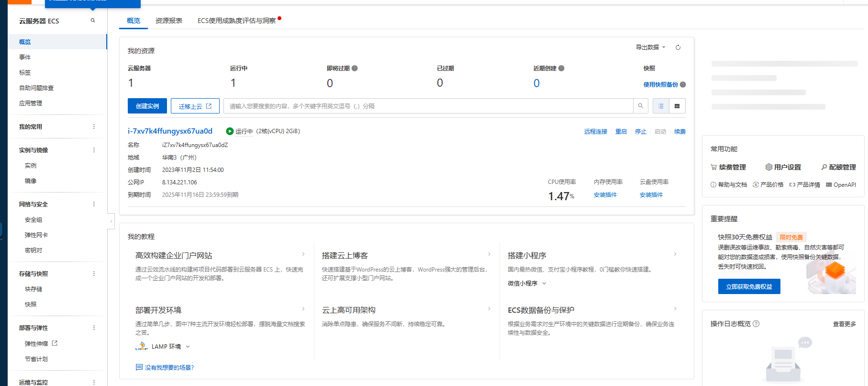Open the 运维与监控 section options menu

[x=94, y=382]
